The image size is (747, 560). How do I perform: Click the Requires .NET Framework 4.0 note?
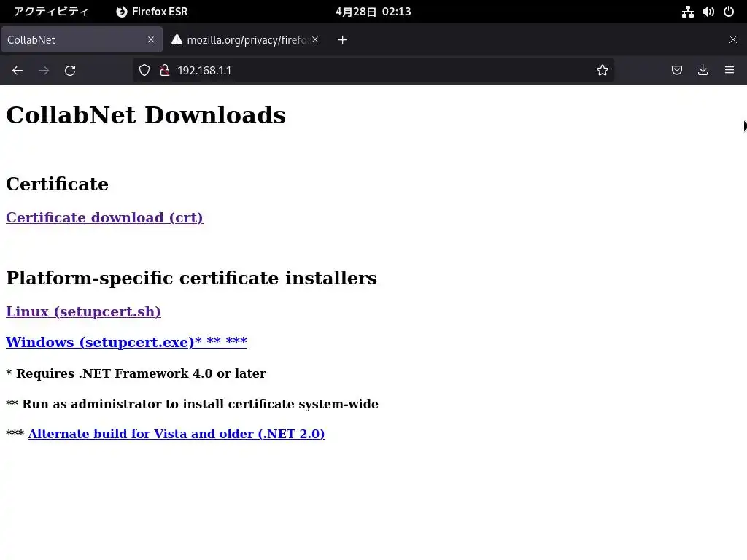click(x=136, y=373)
